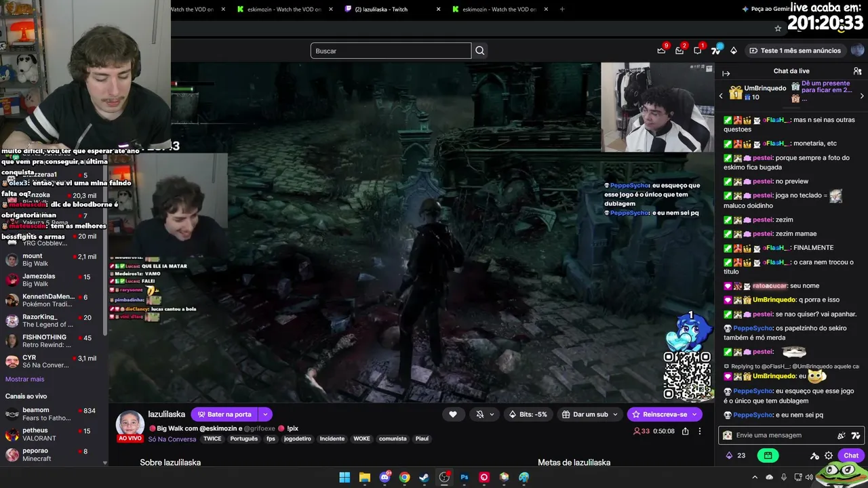Open the 7TV menu in top bar

click(715, 50)
